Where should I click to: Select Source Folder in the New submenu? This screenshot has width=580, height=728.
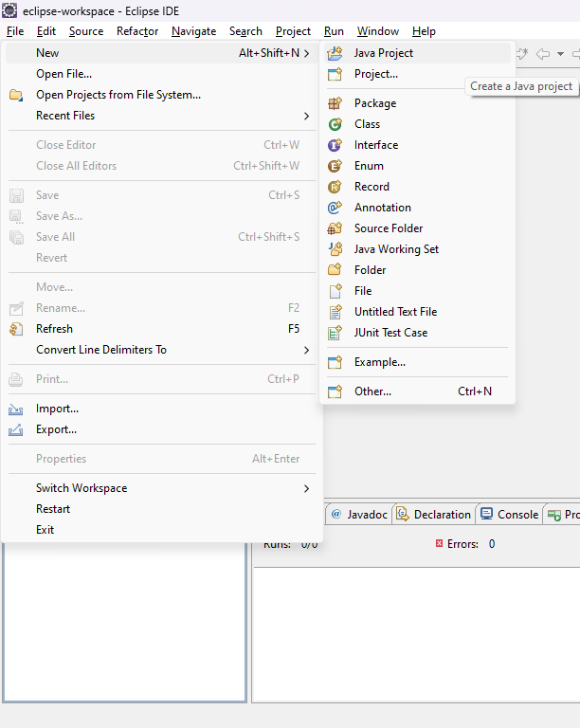418,228
